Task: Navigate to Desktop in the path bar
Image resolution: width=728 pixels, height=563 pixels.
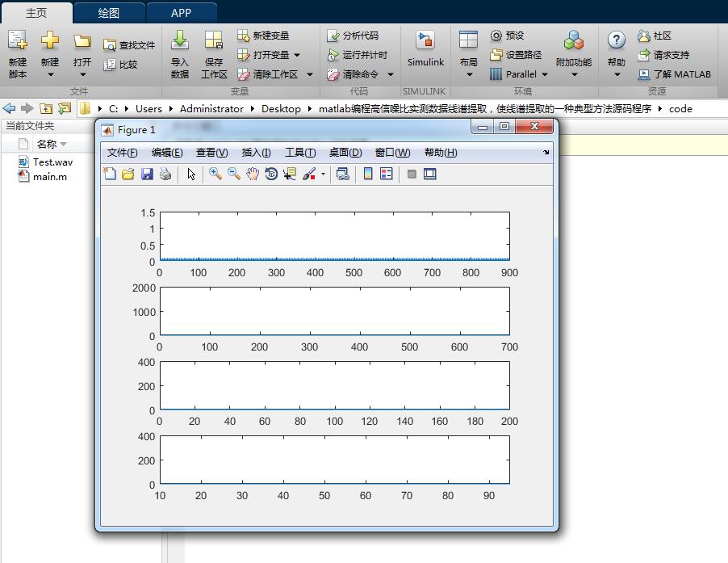Action: (x=281, y=109)
